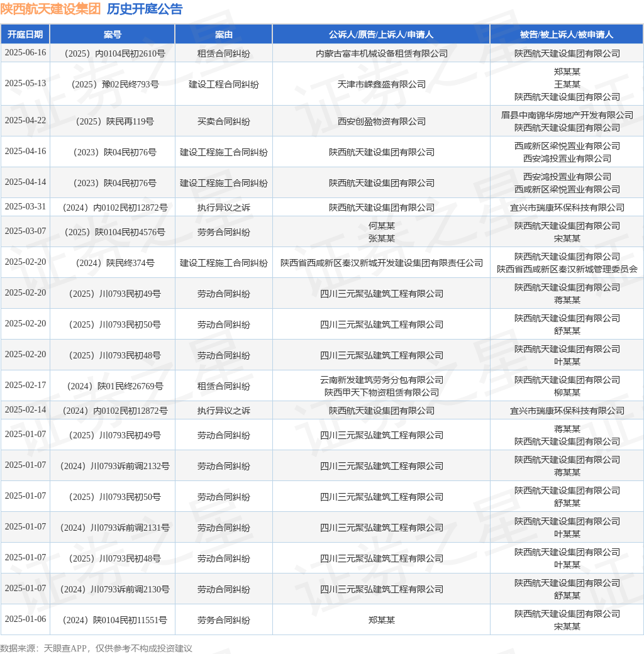Click 眉县中南锦华房地产开发有限公司 text
Image resolution: width=644 pixels, height=654 pixels.
[567, 115]
